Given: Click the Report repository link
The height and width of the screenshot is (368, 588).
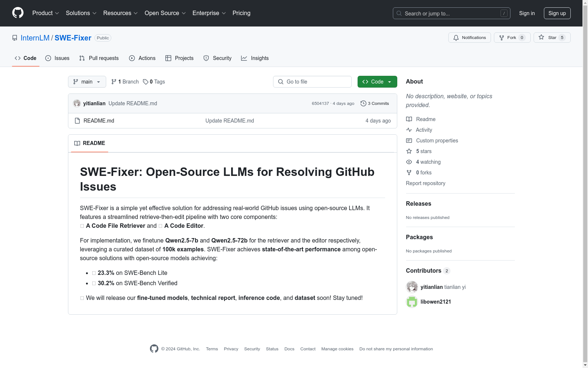Looking at the screenshot, I should point(426,183).
